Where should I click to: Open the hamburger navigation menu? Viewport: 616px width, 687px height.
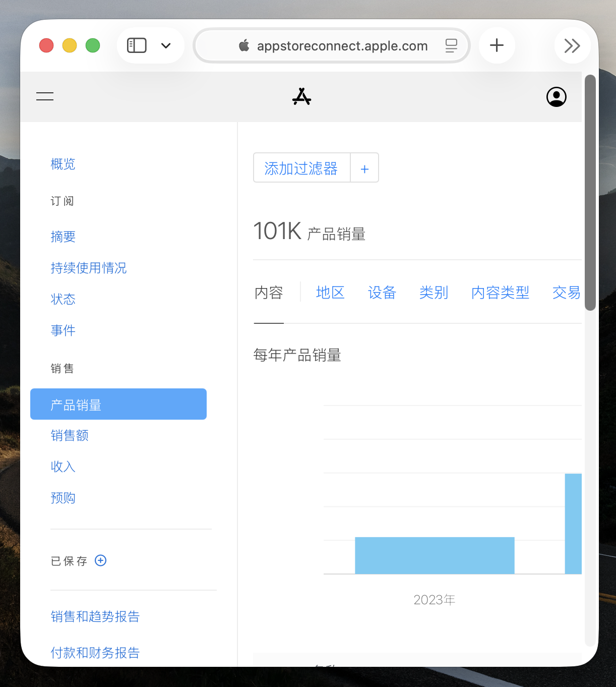[x=45, y=96]
